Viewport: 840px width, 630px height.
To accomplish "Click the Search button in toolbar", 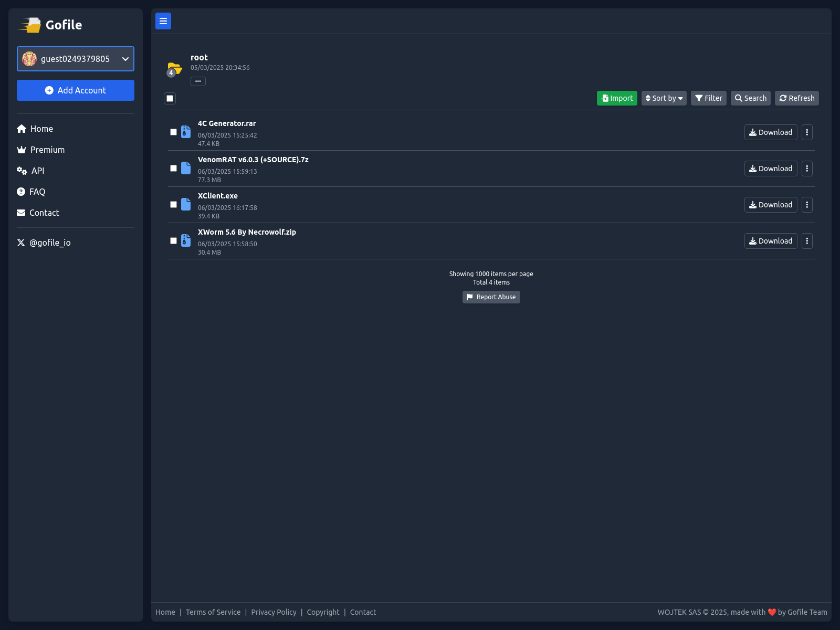I will (x=750, y=98).
